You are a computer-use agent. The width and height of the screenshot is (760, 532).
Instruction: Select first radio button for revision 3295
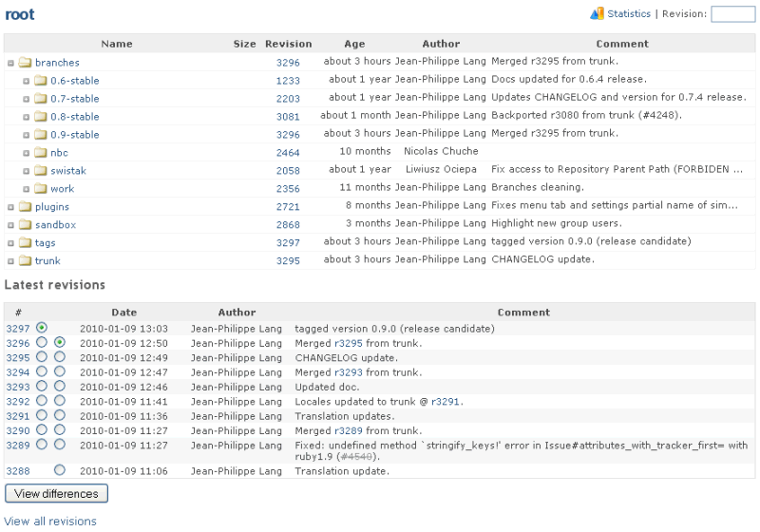pyautogui.click(x=42, y=357)
